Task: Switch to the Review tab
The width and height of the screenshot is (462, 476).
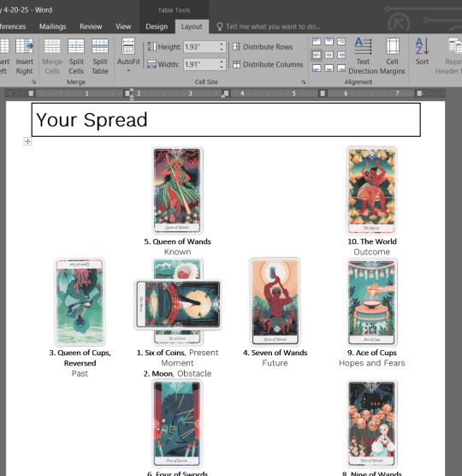Action: tap(91, 27)
